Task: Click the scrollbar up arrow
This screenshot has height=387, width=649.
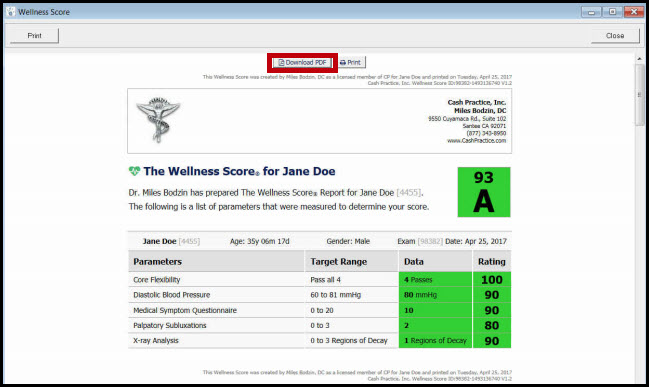Action: (x=639, y=59)
